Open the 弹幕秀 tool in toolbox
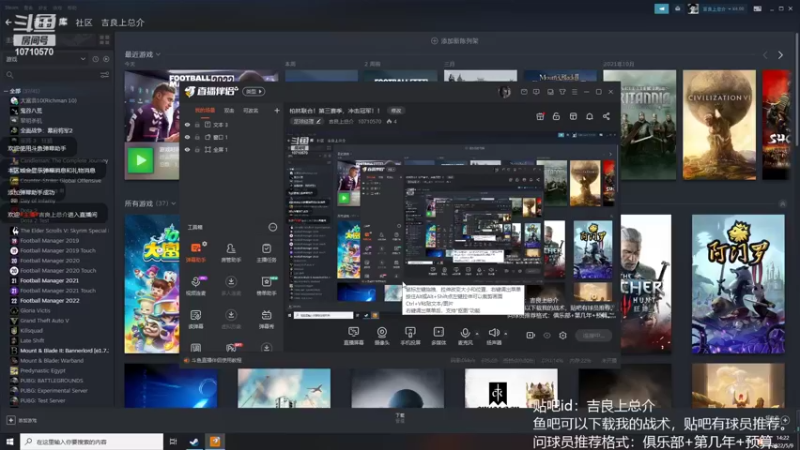The width and height of the screenshot is (800, 450). click(x=266, y=319)
